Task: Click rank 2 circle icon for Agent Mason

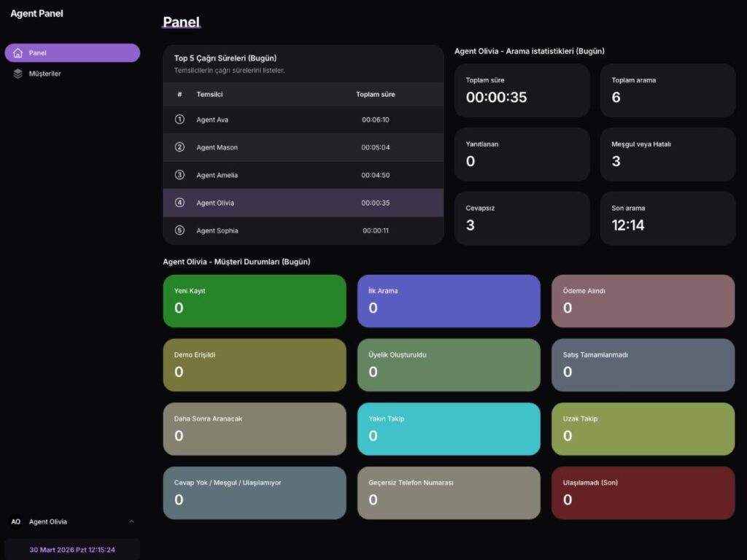Action: [x=179, y=147]
